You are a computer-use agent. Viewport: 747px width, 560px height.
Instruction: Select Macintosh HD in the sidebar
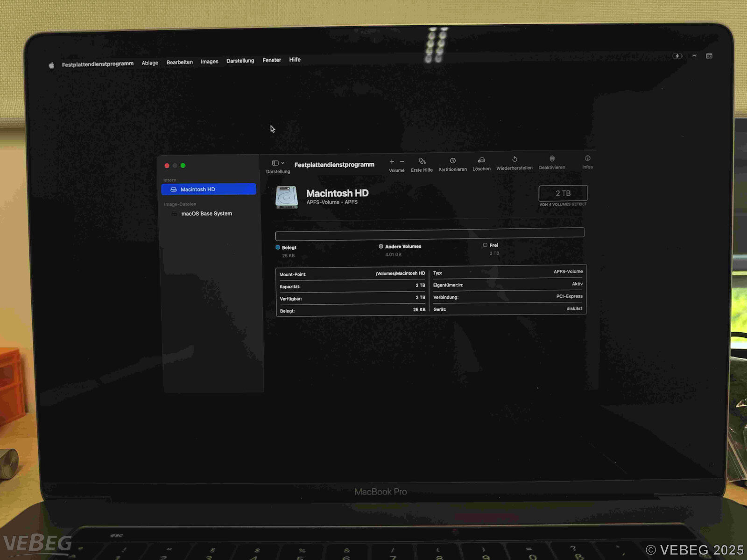[208, 189]
